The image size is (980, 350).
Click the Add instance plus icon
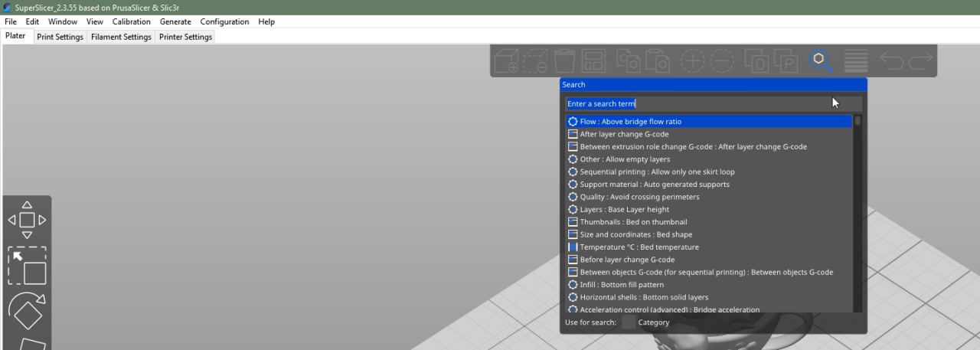pos(692,61)
